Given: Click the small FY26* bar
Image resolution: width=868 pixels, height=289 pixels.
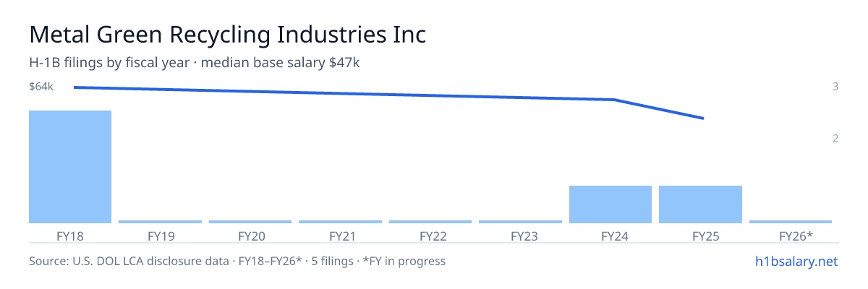Looking at the screenshot, I should tap(791, 222).
